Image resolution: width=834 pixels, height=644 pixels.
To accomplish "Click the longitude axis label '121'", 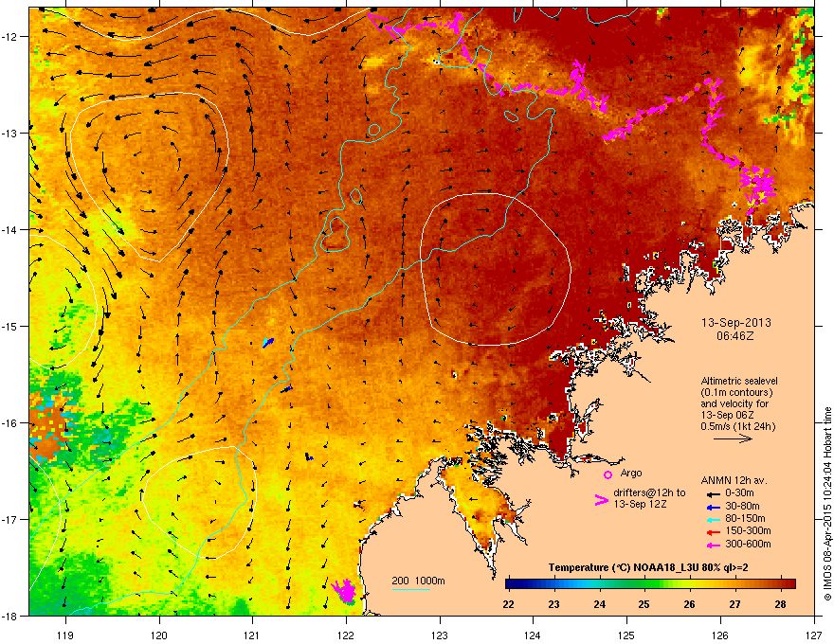I will [252, 635].
